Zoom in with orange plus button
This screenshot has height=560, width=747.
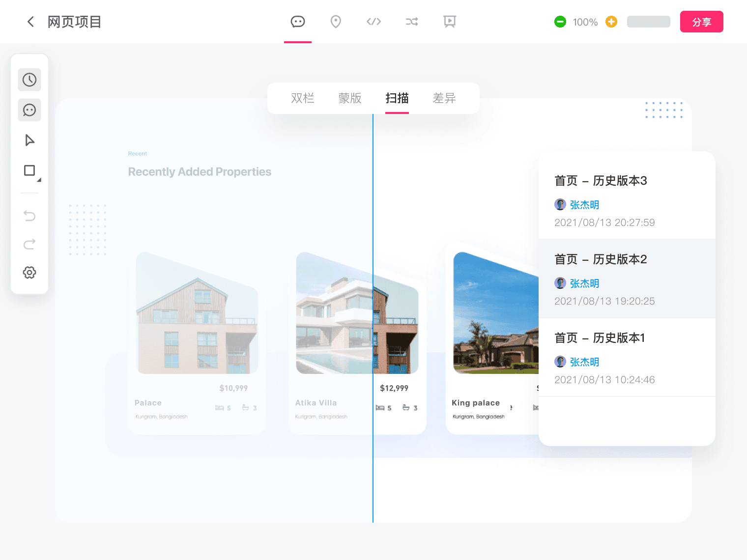click(611, 22)
